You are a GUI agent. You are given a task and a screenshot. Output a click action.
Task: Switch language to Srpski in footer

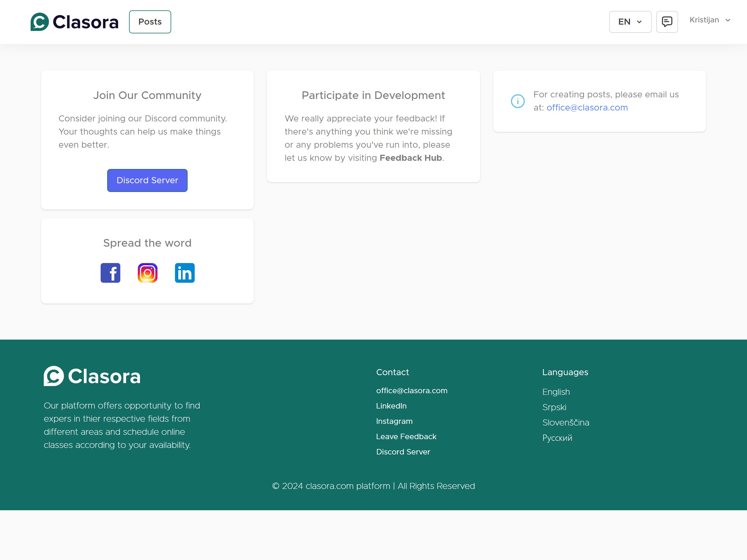click(554, 407)
